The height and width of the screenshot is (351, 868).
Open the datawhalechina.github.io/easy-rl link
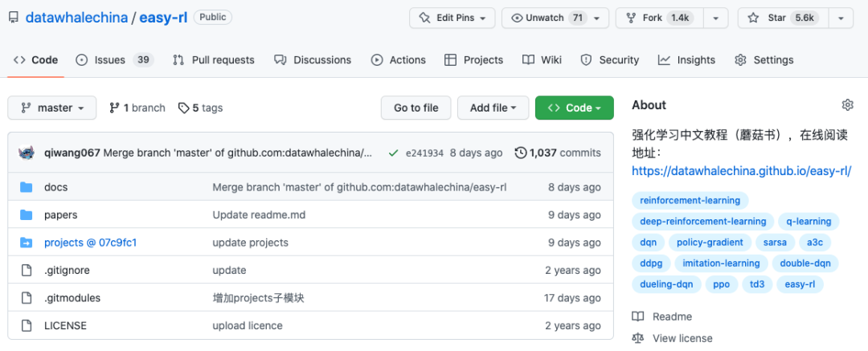742,172
